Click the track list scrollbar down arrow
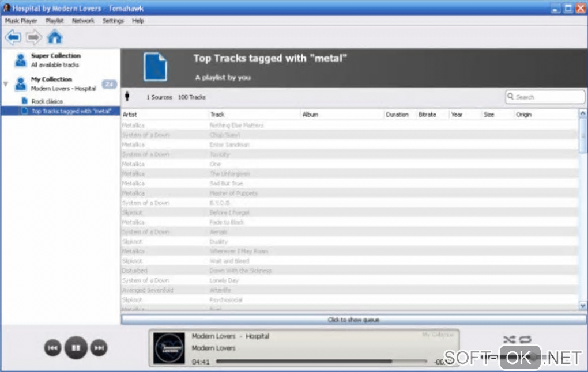 click(583, 306)
